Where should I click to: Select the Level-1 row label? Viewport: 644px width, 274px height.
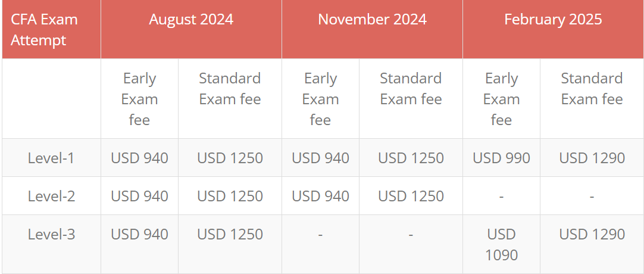(x=51, y=158)
